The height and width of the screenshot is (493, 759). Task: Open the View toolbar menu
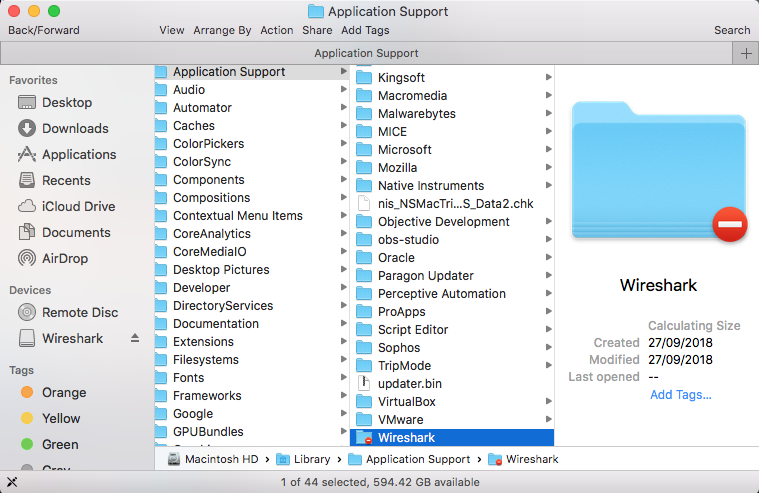[171, 30]
